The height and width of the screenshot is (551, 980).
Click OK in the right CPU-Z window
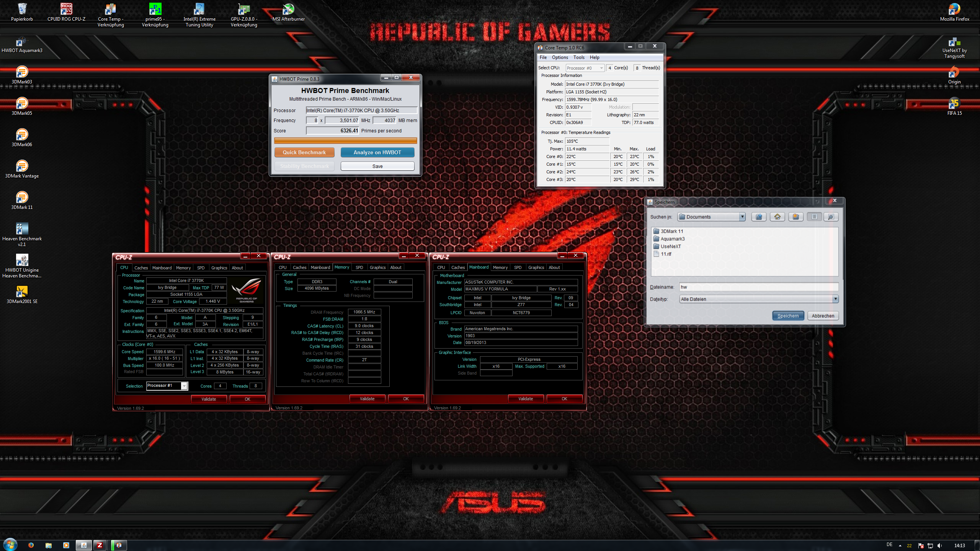pos(564,399)
